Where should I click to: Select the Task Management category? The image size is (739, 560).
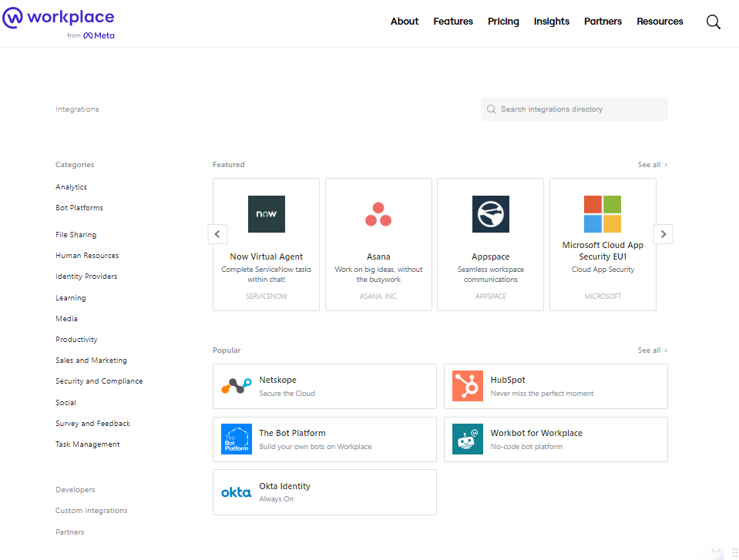click(x=87, y=444)
